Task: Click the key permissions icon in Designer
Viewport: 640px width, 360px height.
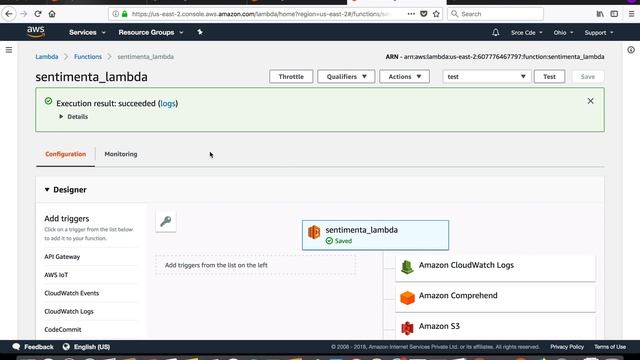Action: point(166,221)
